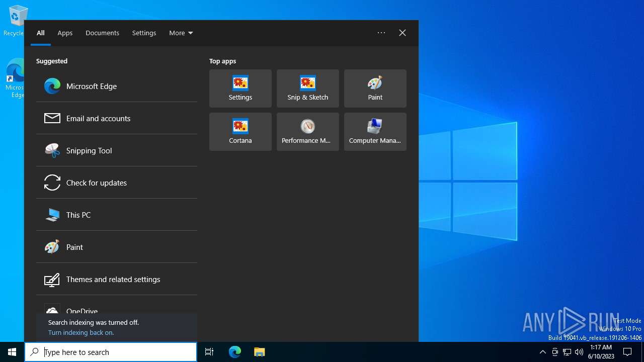644x362 pixels.
Task: Open Computer Management tile
Action: pyautogui.click(x=375, y=132)
